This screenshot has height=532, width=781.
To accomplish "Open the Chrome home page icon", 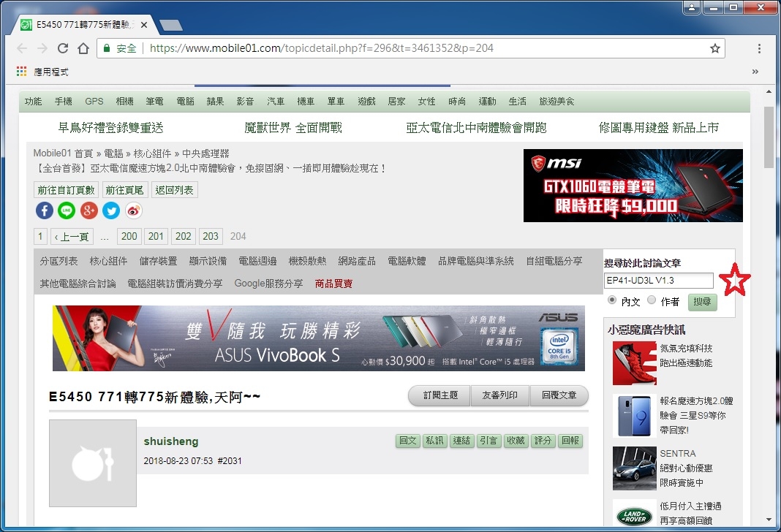I will (x=83, y=48).
